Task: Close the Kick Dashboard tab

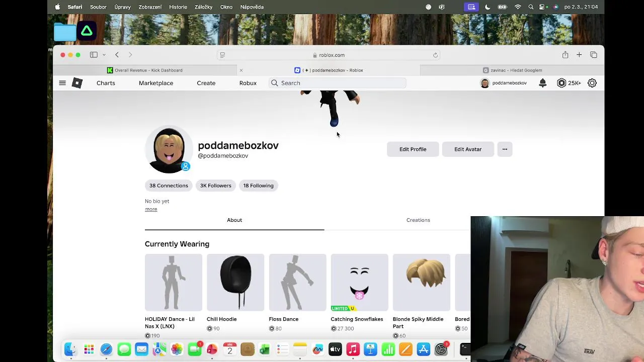Action: click(x=241, y=70)
